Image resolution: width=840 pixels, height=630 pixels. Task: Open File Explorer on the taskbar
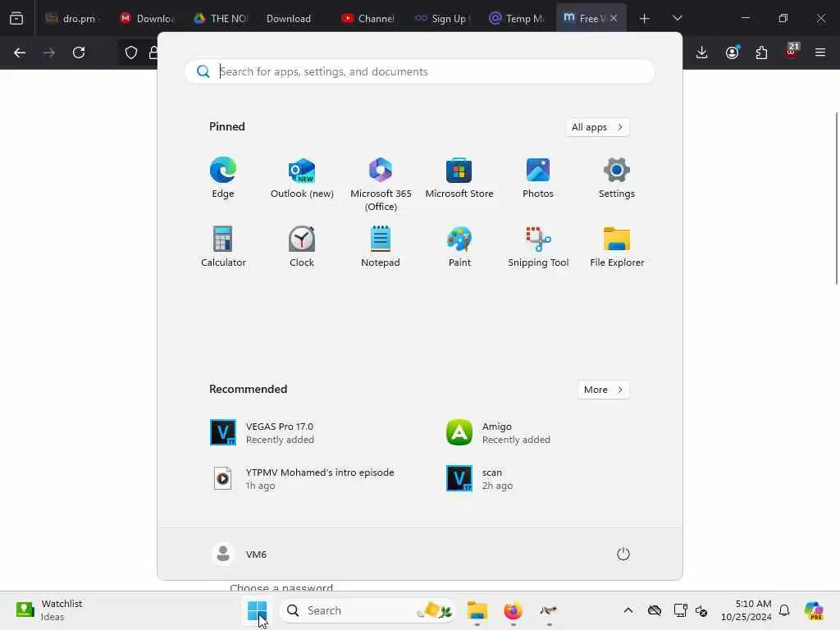[x=477, y=610]
